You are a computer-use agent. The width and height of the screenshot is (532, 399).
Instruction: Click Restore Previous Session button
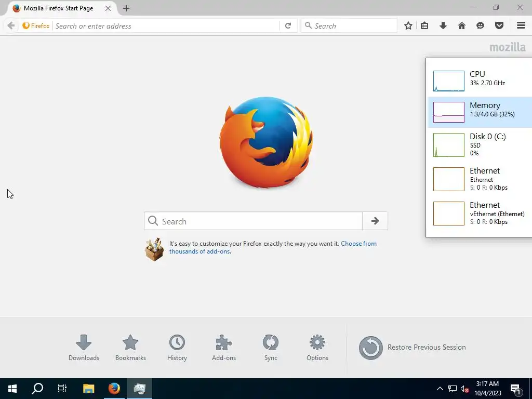pos(412,348)
